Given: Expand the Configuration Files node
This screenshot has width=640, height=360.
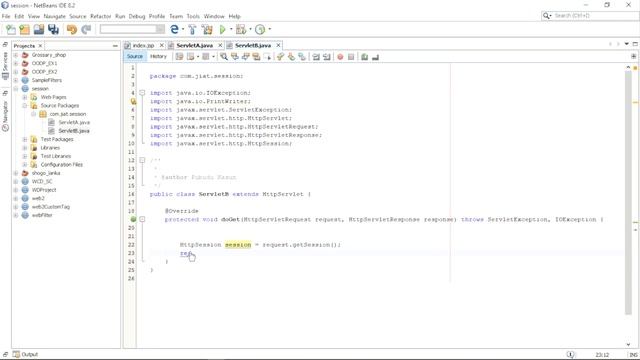Looking at the screenshot, I should [x=24, y=164].
